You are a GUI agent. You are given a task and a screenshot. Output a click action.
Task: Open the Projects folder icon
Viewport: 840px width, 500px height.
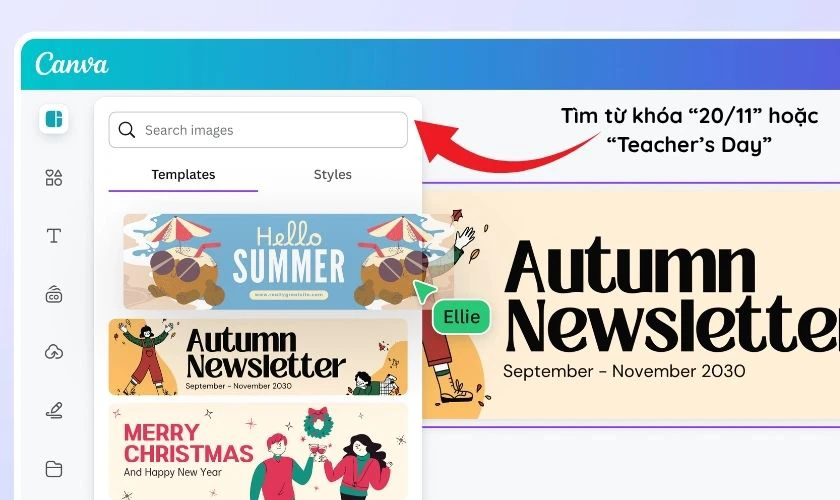[x=54, y=469]
